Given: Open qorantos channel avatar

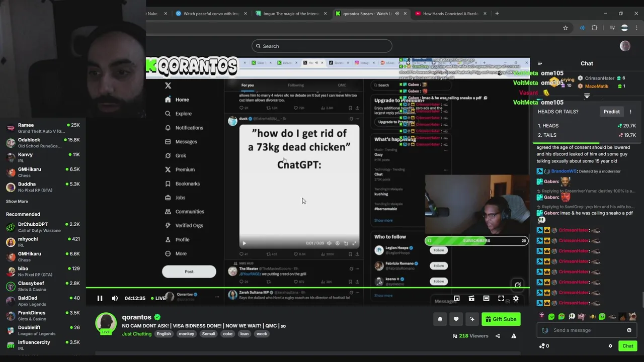Looking at the screenshot, I should click(x=106, y=323).
